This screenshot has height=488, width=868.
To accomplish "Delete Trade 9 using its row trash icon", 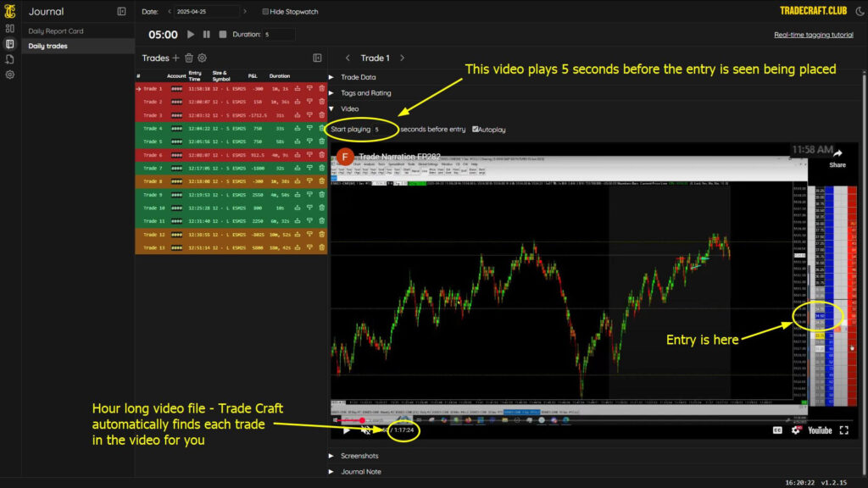I will coord(321,195).
